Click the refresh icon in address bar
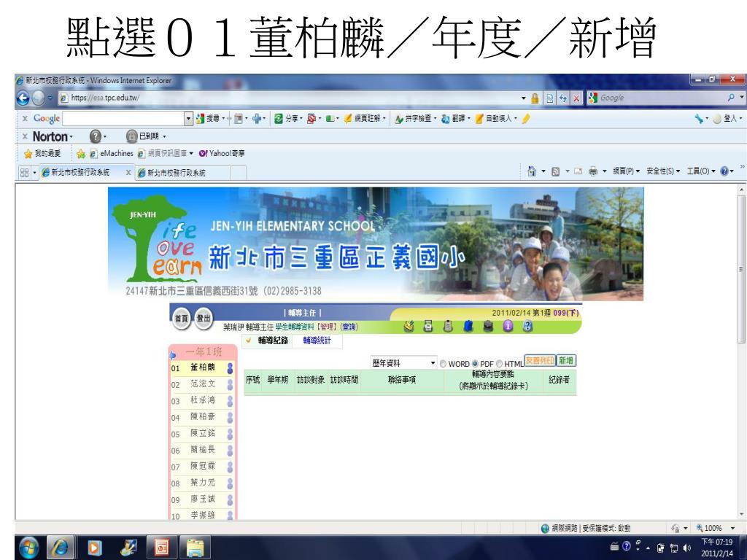The image size is (747, 560). (x=564, y=98)
